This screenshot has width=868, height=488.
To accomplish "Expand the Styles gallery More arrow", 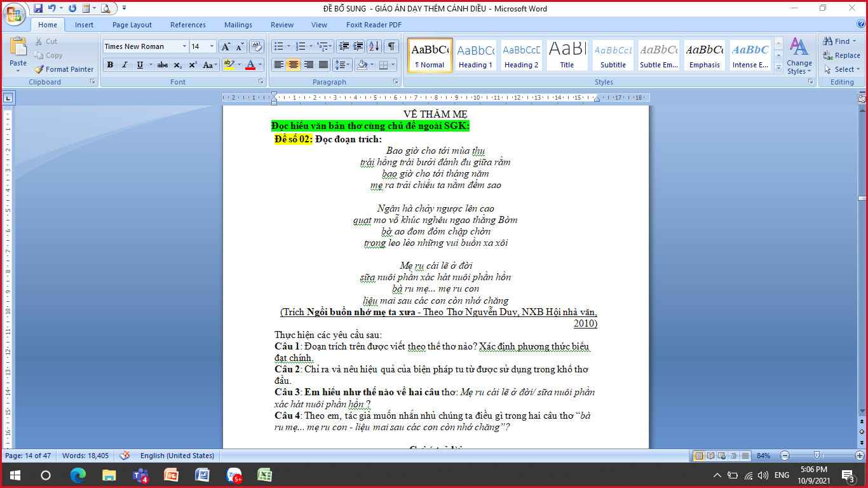I will pos(778,67).
